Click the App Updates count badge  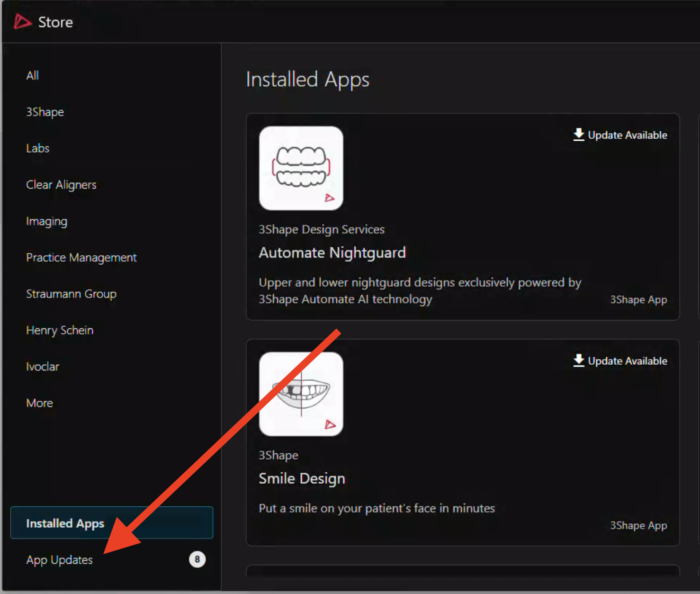click(197, 559)
